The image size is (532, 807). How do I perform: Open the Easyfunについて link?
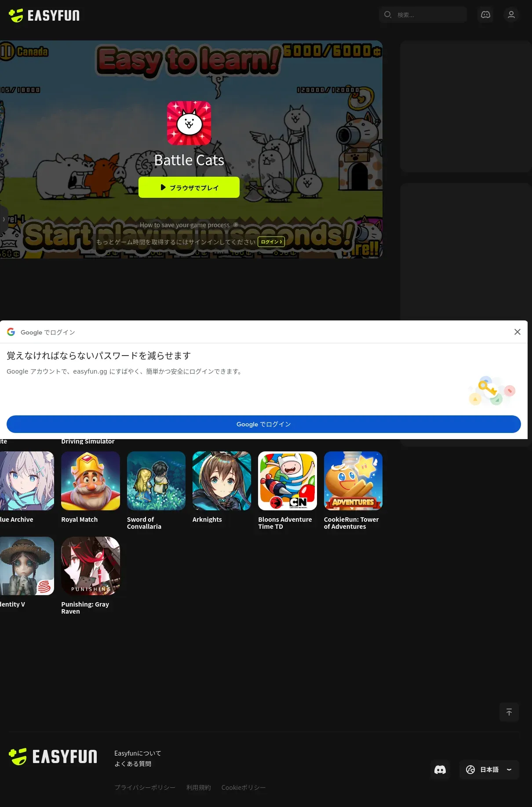[x=138, y=753]
